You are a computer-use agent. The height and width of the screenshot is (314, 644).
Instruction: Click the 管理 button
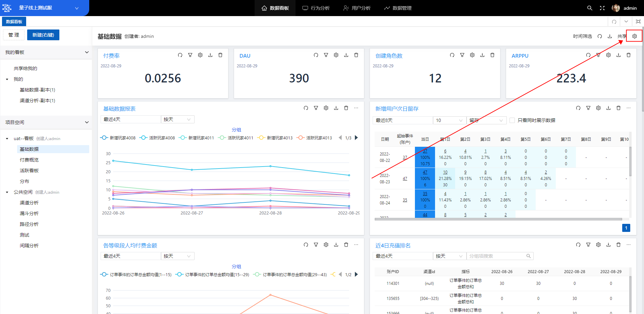pos(14,35)
